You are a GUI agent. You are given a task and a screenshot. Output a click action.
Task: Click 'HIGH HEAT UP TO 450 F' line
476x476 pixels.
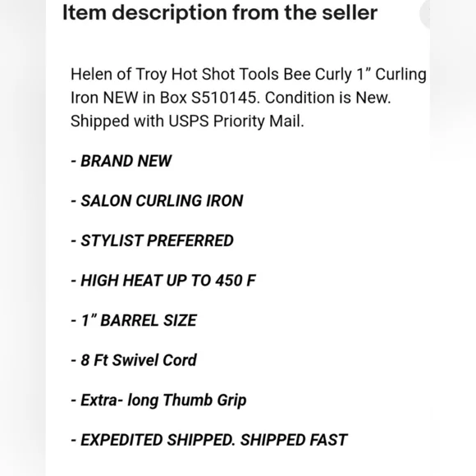click(x=163, y=281)
